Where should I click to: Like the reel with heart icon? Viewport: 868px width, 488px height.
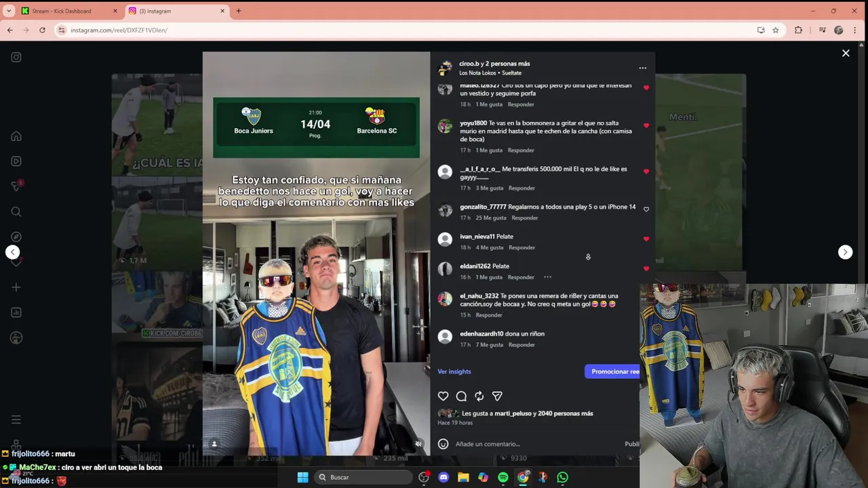[x=443, y=396]
